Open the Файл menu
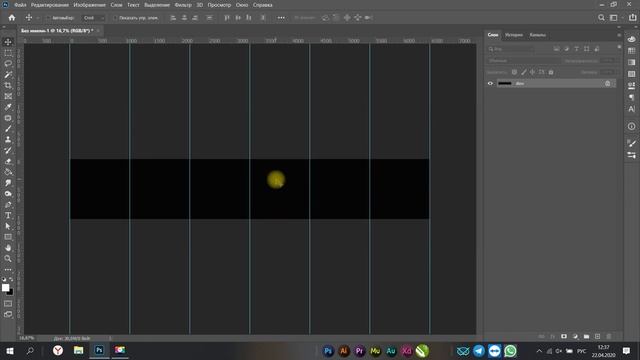This screenshot has width=640, height=360. coord(20,5)
